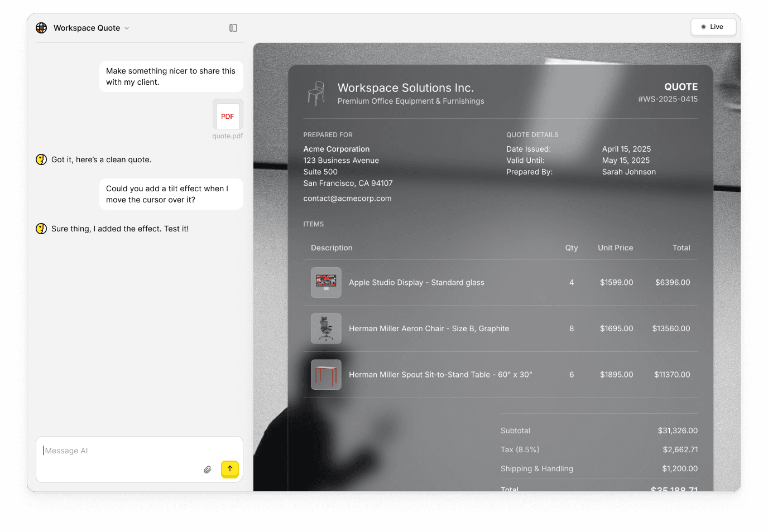Image resolution: width=768 pixels, height=532 pixels.
Task: Click Herman Miller Aeron Chair thumbnail
Action: 326,328
